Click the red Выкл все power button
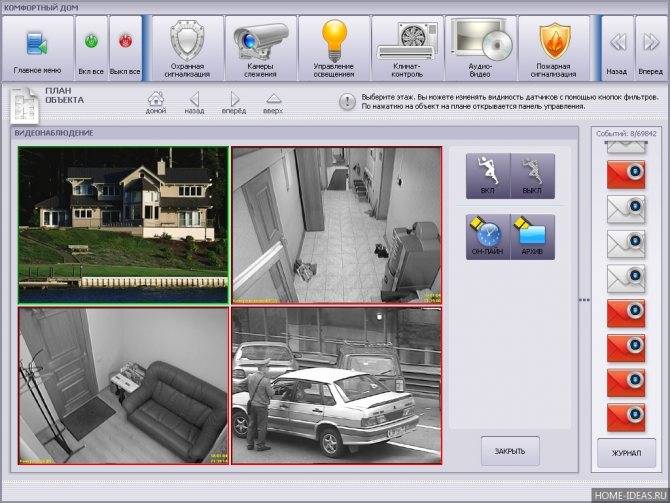The height and width of the screenshot is (503, 670). point(125,48)
